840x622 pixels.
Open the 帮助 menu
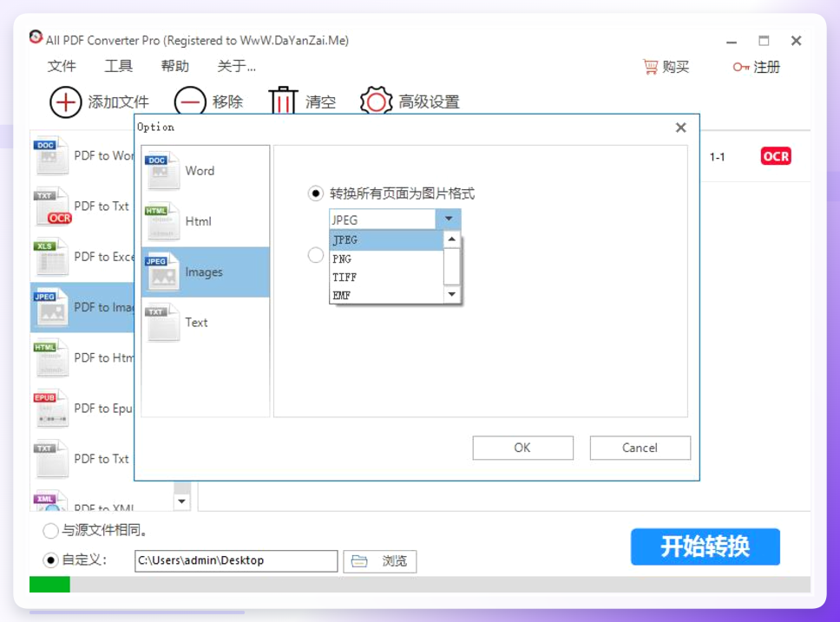point(175,67)
